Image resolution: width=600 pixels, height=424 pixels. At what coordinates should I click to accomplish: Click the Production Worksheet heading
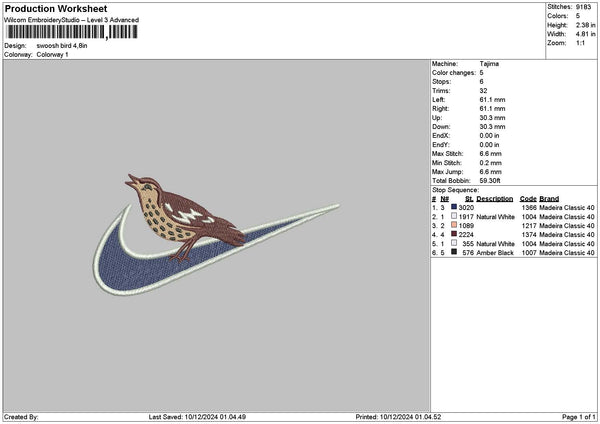[56, 8]
